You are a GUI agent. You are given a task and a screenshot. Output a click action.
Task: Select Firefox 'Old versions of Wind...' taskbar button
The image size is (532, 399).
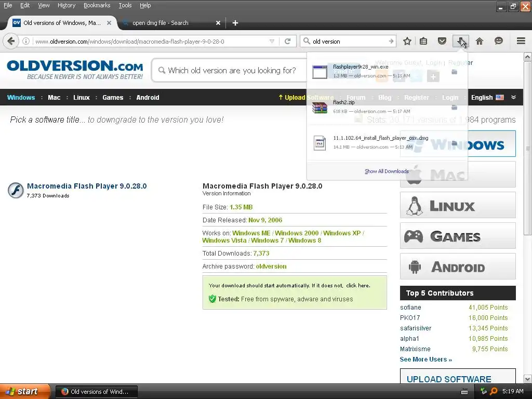click(97, 392)
